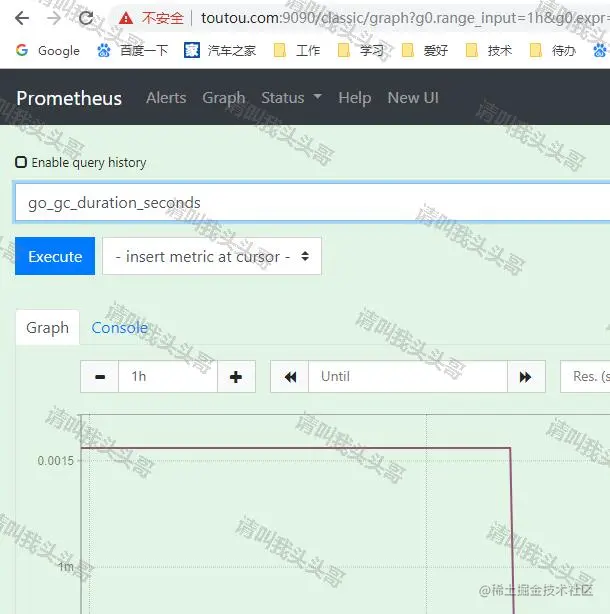Open the 工作 bookmark folder

pos(297,51)
